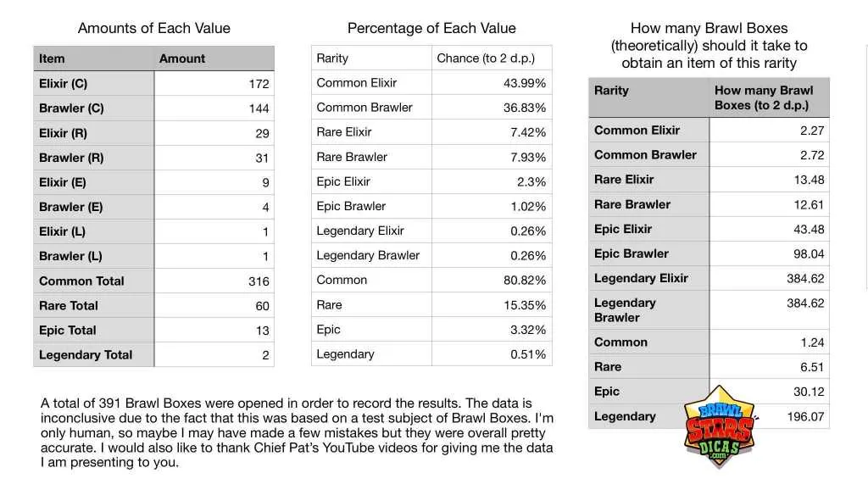868x484 pixels.
Task: Select the 'Amount' column header
Action: tap(181, 58)
